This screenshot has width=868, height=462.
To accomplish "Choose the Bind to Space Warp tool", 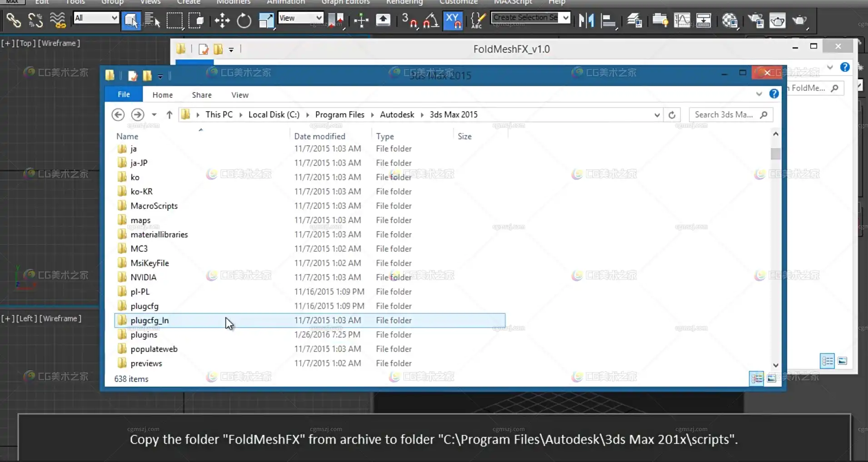I will (58, 20).
